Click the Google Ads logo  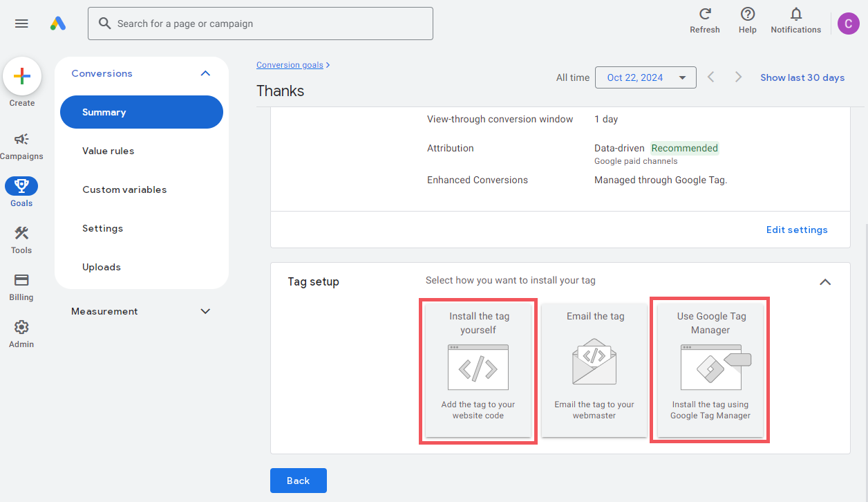pos(58,24)
